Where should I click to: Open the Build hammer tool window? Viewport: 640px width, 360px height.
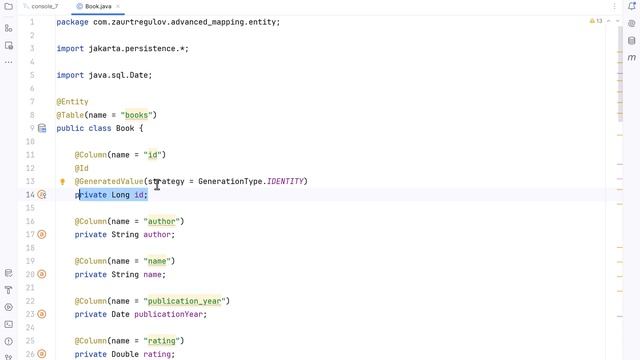click(x=8, y=290)
